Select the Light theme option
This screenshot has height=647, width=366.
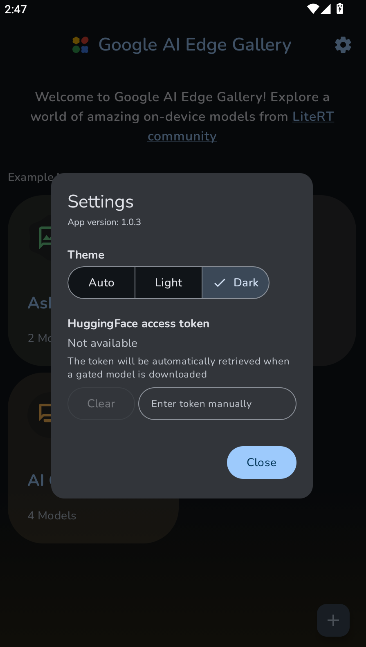[168, 283]
